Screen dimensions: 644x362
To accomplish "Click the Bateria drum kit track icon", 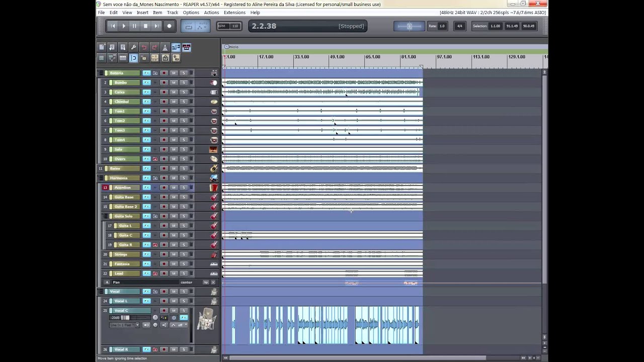I will coord(214,73).
